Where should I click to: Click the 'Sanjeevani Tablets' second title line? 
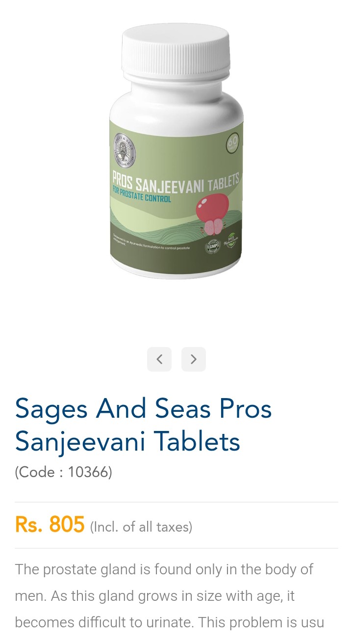click(x=127, y=441)
